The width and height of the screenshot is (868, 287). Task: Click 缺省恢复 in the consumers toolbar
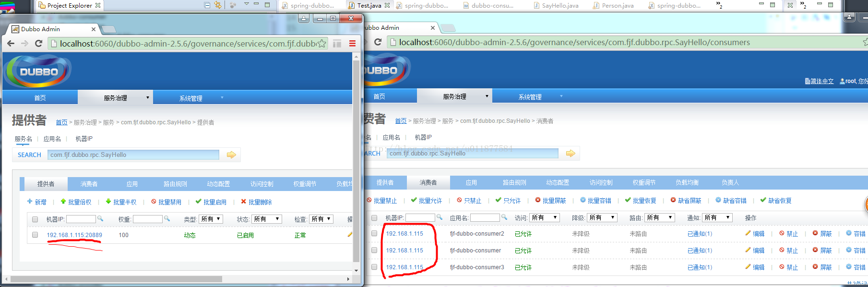(776, 201)
